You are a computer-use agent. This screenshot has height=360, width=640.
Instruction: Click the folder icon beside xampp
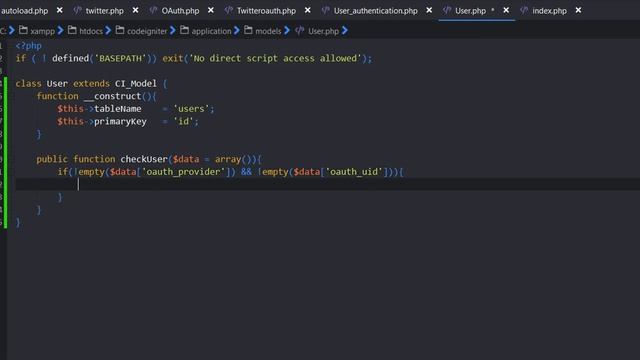point(23,30)
